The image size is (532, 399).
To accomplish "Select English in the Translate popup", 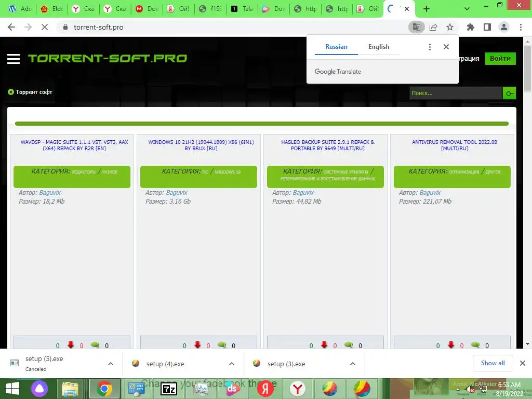I will (379, 47).
